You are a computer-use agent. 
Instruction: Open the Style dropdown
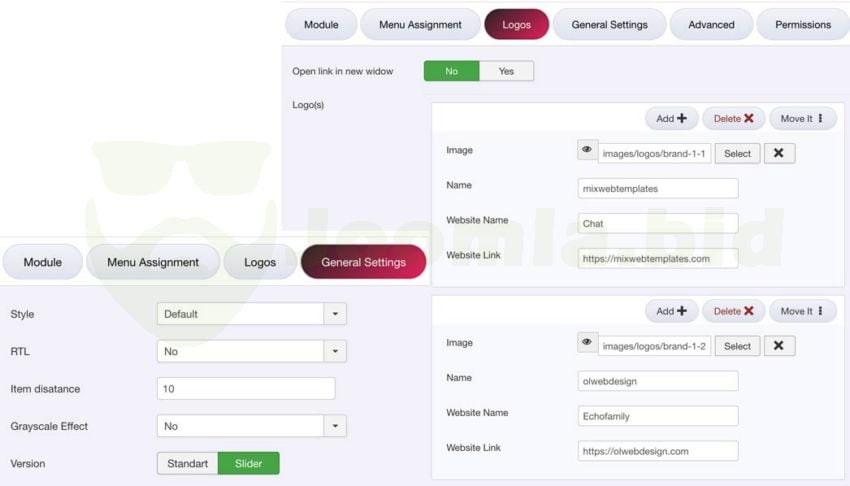pyautogui.click(x=252, y=314)
